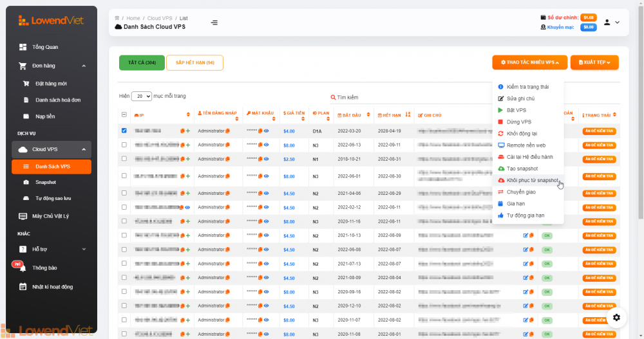Image resolution: width=644 pixels, height=339 pixels.
Task: Open Thông báo notifications bell
Action: (x=23, y=268)
